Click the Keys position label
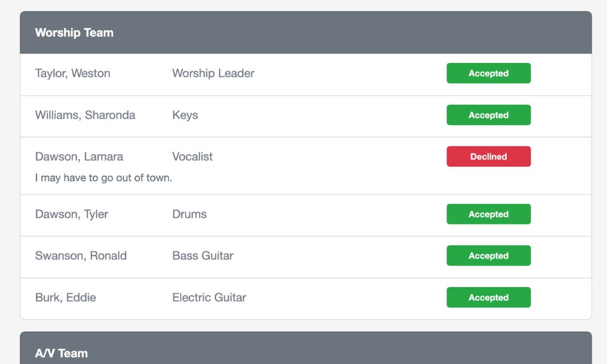This screenshot has height=364, width=607. point(185,115)
